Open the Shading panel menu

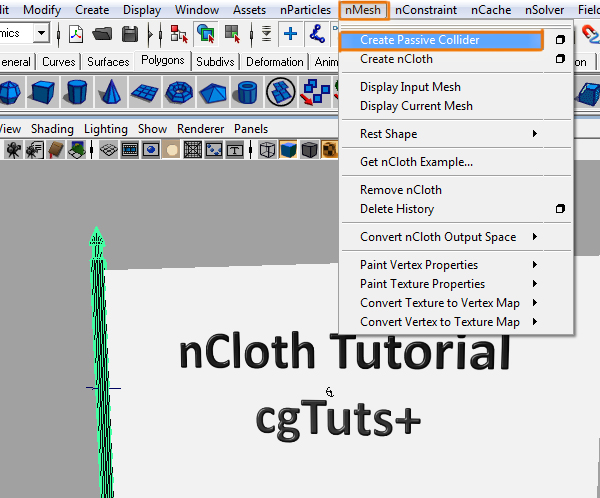52,129
